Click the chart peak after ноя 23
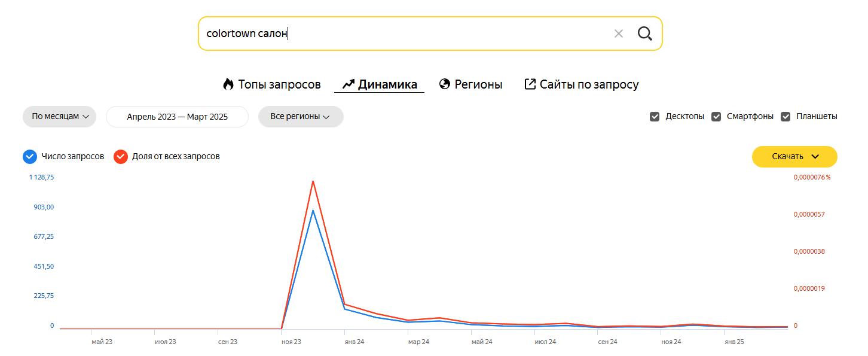Image resolution: width=868 pixels, height=356 pixels. click(x=313, y=181)
